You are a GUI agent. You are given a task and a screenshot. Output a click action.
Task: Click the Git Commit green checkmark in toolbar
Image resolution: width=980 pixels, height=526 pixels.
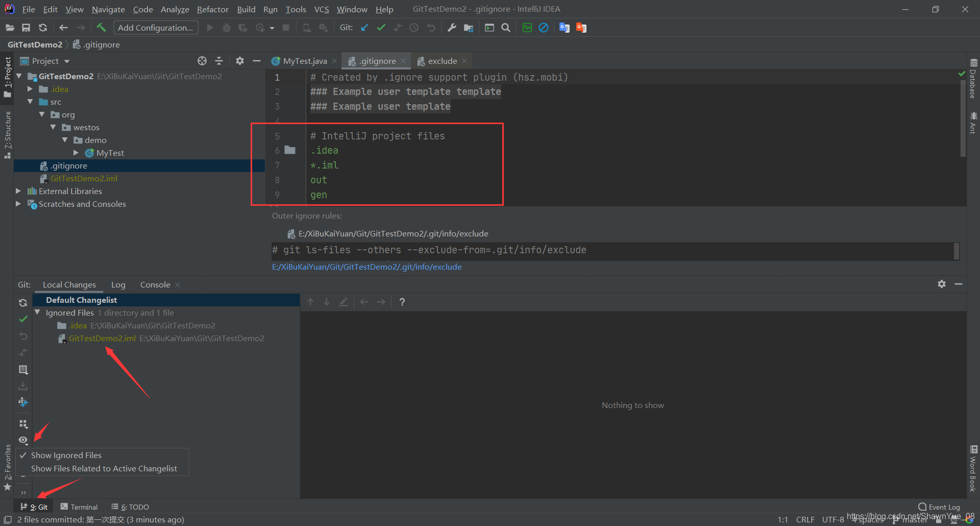point(381,28)
